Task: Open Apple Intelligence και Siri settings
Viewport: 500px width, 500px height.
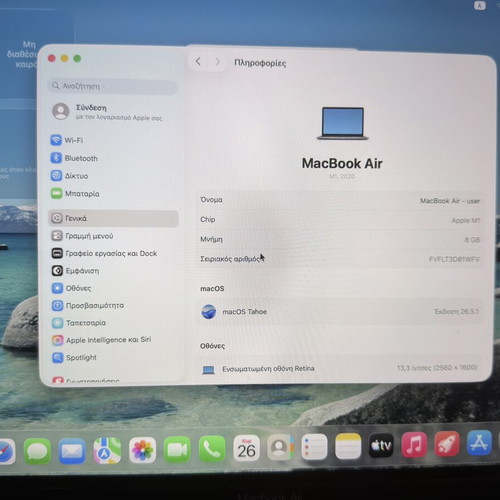Action: pyautogui.click(x=102, y=340)
